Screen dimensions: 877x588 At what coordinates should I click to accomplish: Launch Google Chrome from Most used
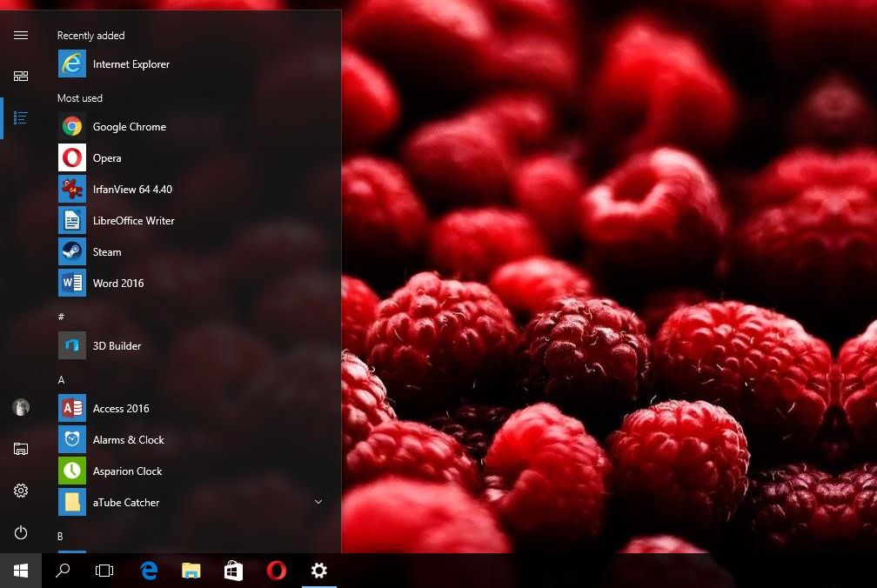[x=129, y=126]
